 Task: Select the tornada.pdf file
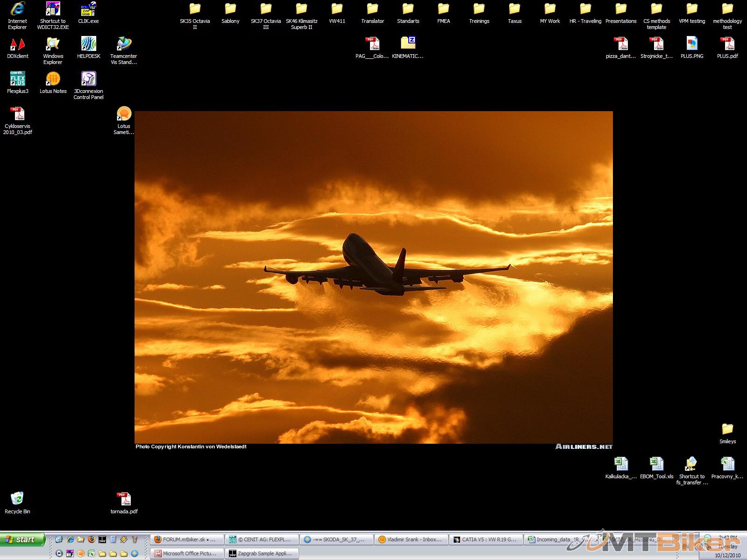click(x=124, y=499)
